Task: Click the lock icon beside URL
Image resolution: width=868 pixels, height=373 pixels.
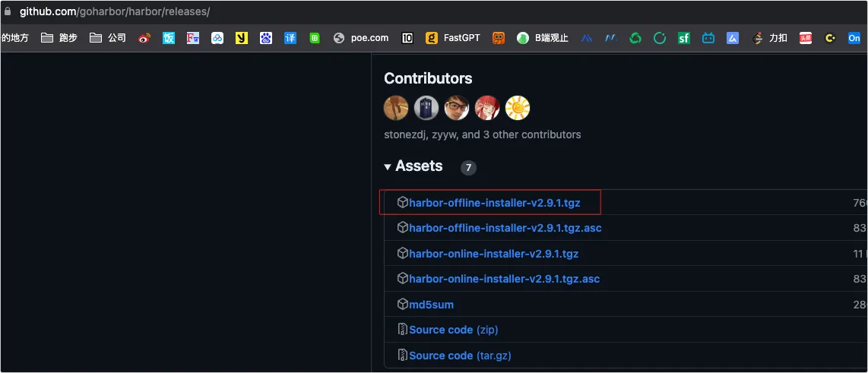Action: [x=8, y=11]
